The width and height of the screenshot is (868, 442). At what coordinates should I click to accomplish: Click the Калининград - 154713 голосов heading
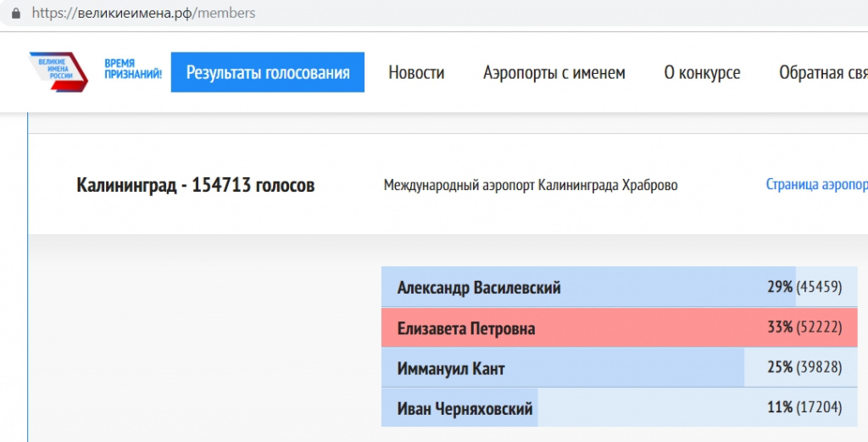coord(196,185)
